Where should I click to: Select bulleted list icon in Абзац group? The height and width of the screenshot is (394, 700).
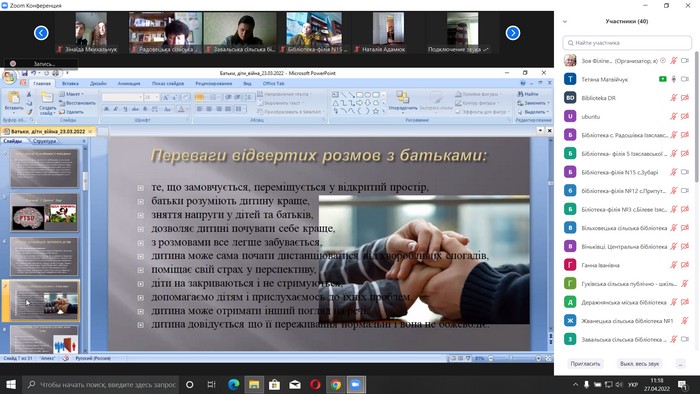coord(200,97)
